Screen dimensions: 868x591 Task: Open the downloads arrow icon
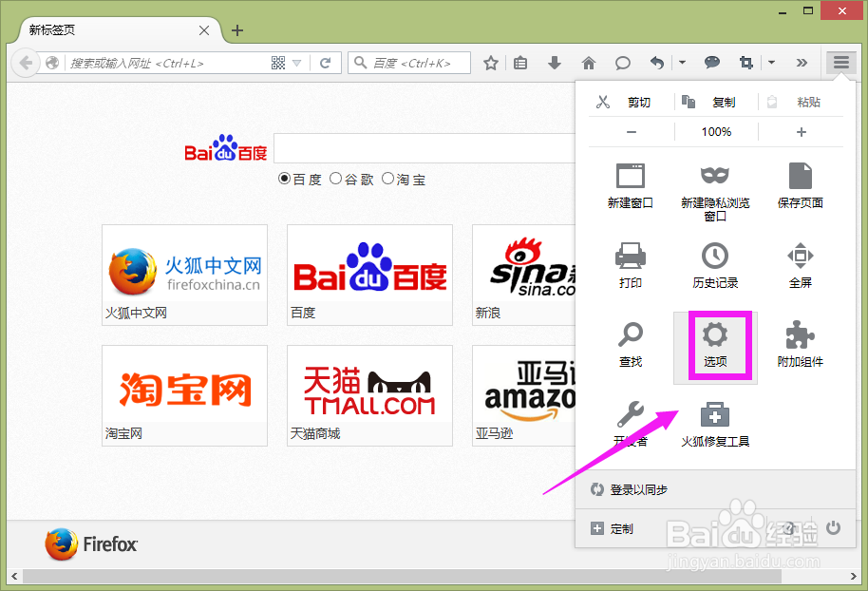click(x=554, y=63)
